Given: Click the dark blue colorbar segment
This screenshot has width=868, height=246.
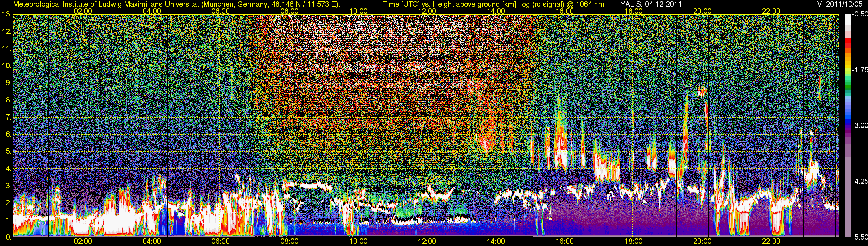Looking at the screenshot, I should [x=847, y=123].
